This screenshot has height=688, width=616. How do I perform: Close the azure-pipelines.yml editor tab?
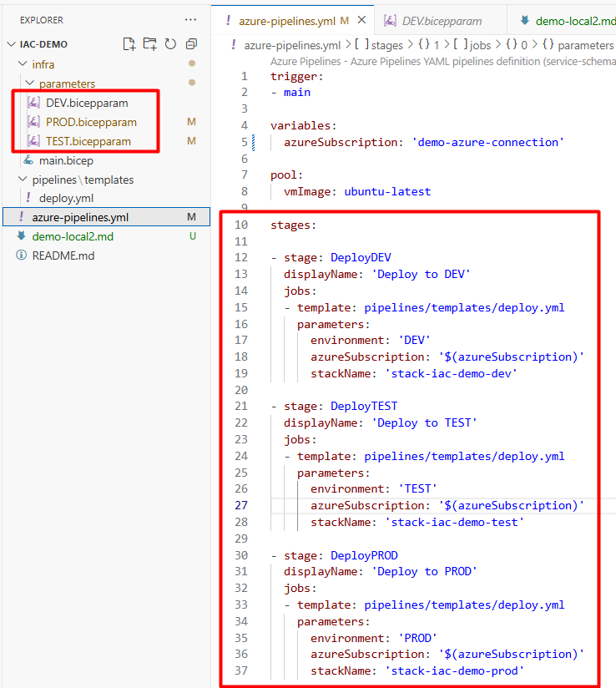point(361,20)
